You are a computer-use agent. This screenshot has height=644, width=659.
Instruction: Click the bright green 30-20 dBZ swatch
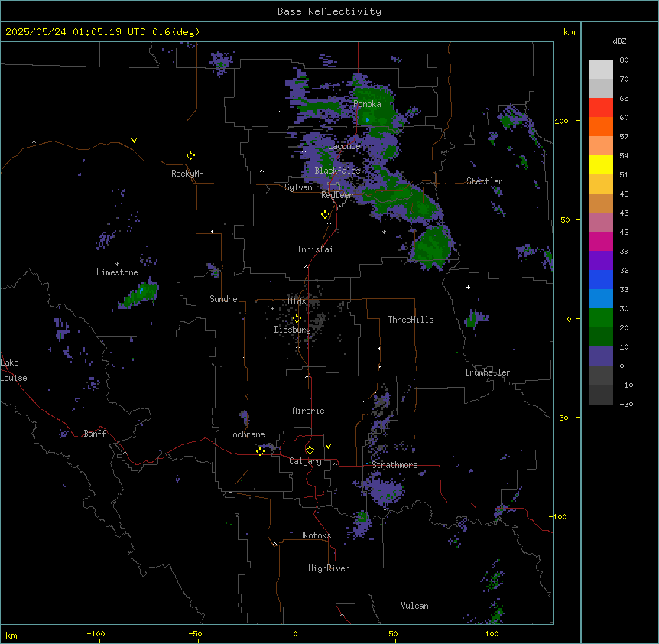[x=601, y=318]
